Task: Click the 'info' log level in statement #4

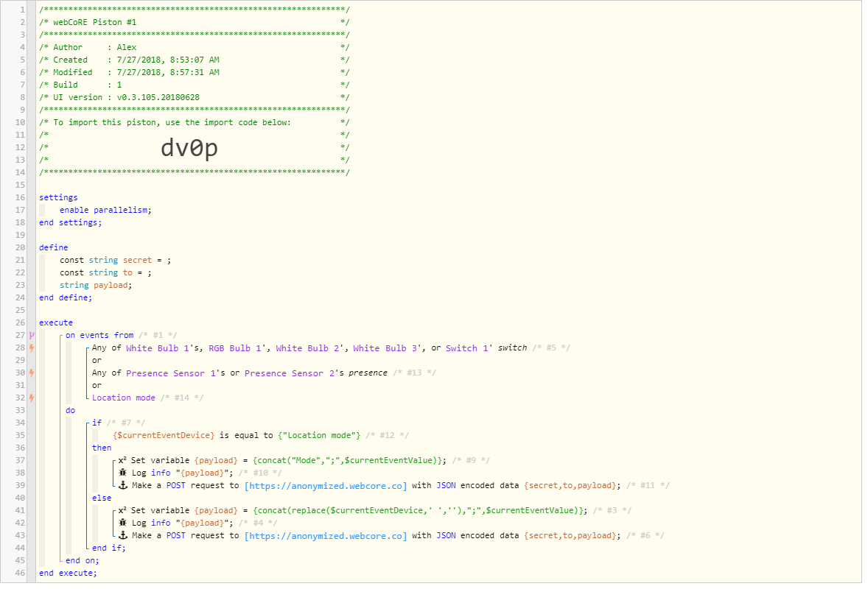Action: (161, 523)
